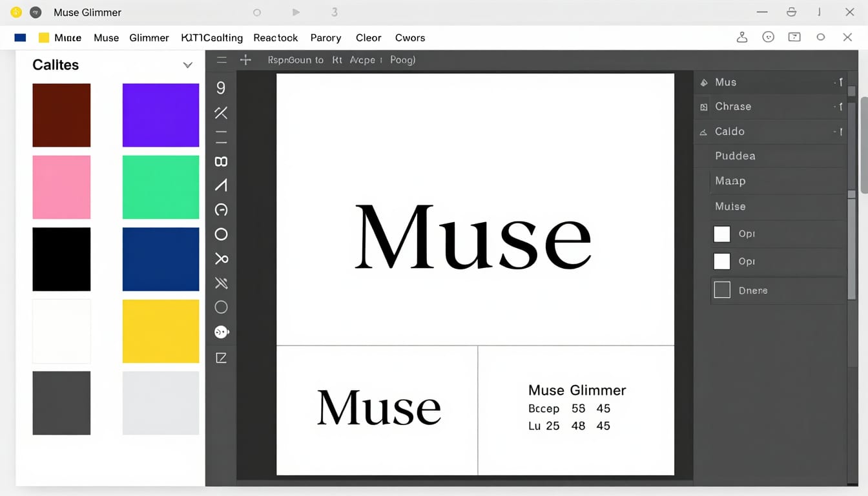Open the Mıııce menu item

click(x=68, y=38)
